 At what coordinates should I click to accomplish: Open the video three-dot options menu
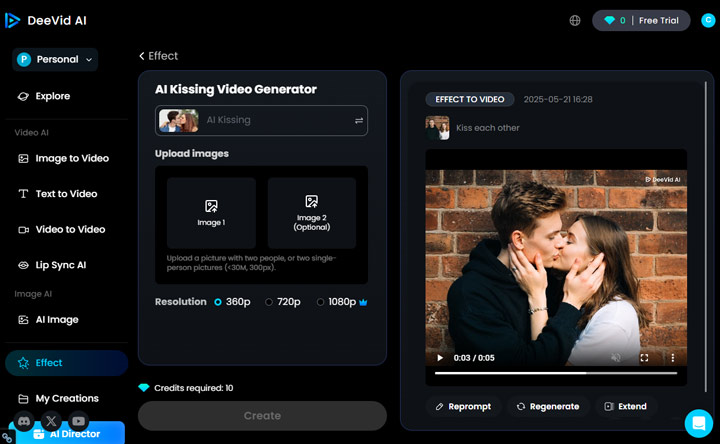[x=673, y=358]
